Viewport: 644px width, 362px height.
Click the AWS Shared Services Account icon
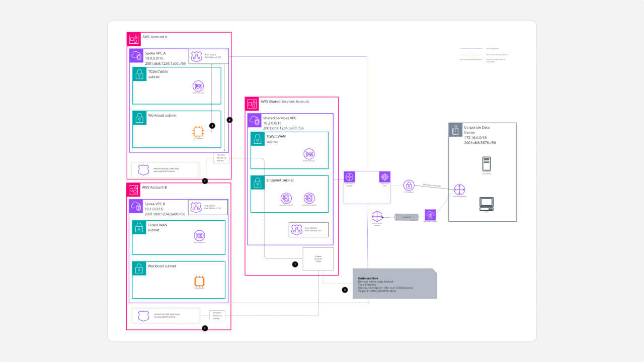252,104
